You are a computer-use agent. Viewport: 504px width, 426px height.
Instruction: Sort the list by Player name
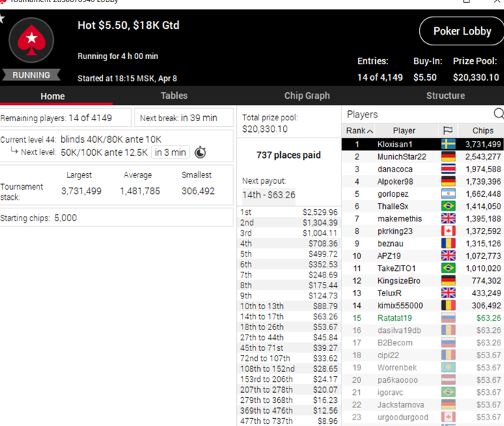pos(404,130)
